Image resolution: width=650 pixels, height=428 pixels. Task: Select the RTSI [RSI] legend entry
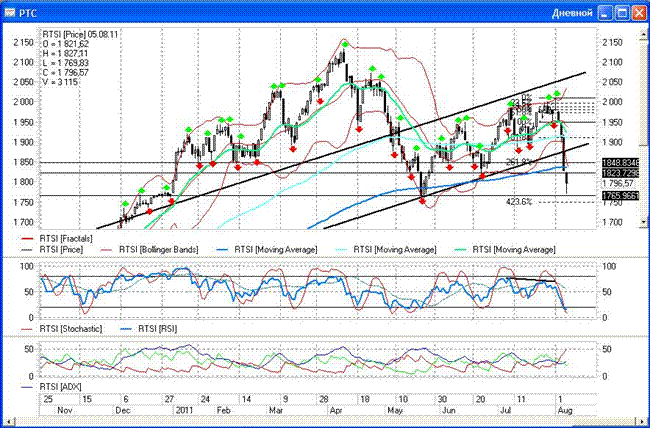(x=158, y=328)
